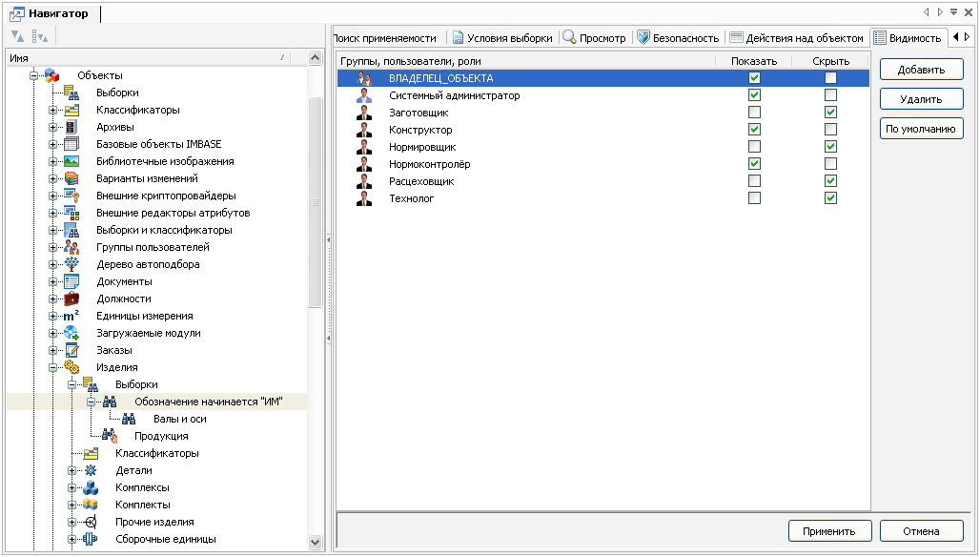Switch to the Безопасность tab
Image resolution: width=980 pixels, height=557 pixels.
pyautogui.click(x=677, y=38)
